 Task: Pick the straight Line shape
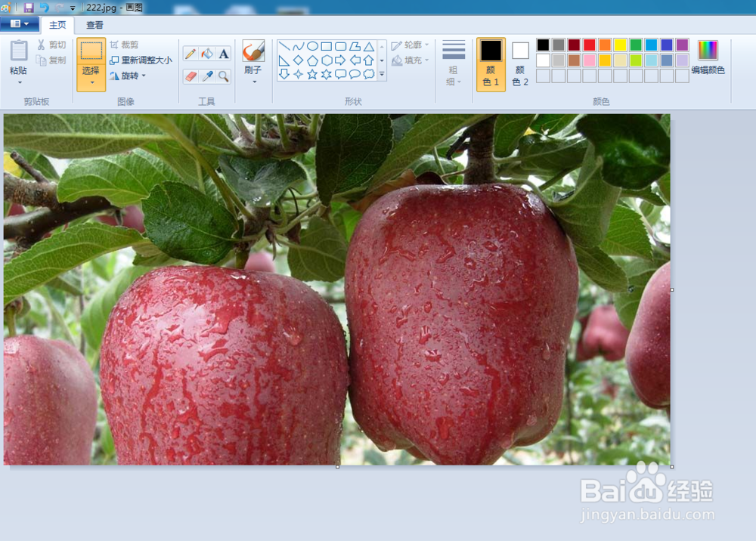[x=284, y=46]
